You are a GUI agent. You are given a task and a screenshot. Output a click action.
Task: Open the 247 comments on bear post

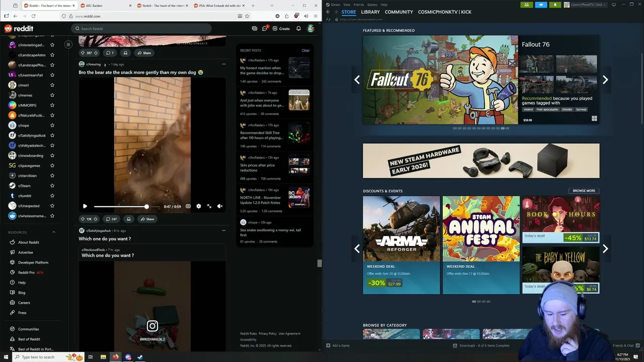[111, 219]
